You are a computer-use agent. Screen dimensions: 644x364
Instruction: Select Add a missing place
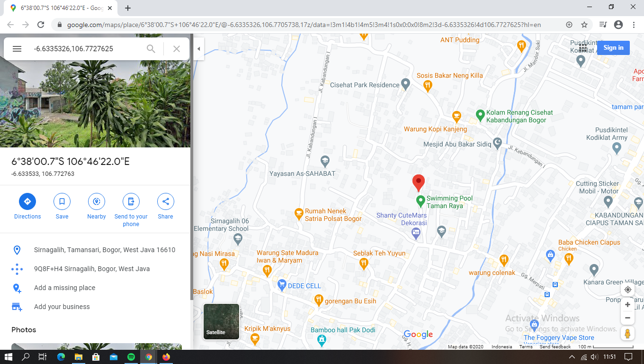[64, 288]
